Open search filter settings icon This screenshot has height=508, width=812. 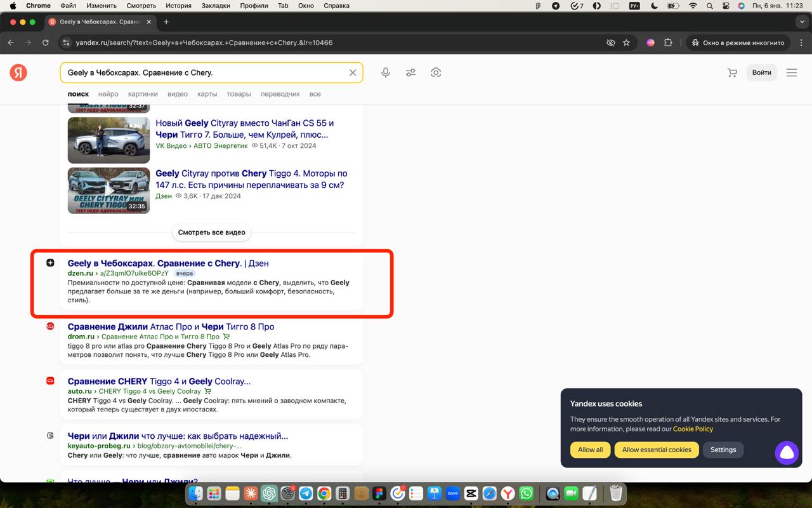411,72
